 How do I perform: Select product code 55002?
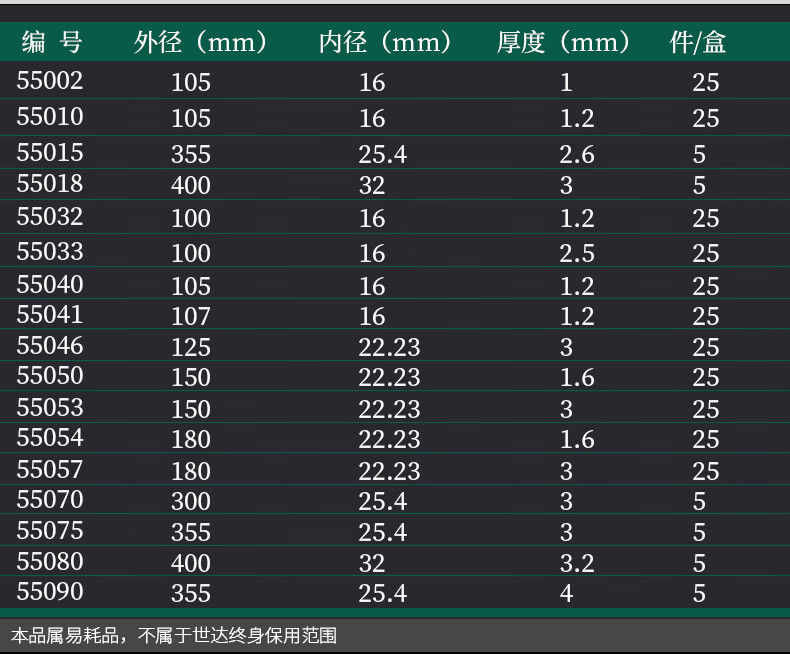pos(50,81)
